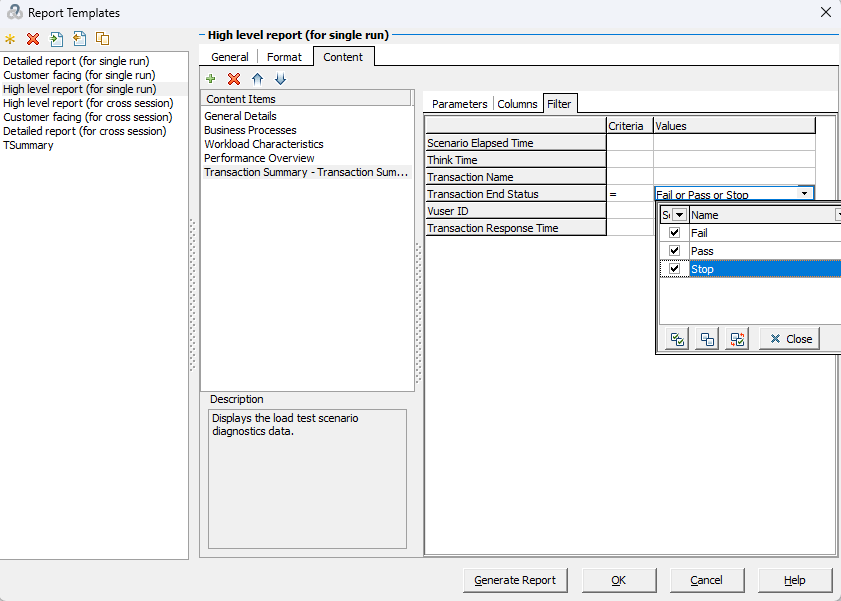Close the status values popup
841x601 pixels.
point(790,339)
